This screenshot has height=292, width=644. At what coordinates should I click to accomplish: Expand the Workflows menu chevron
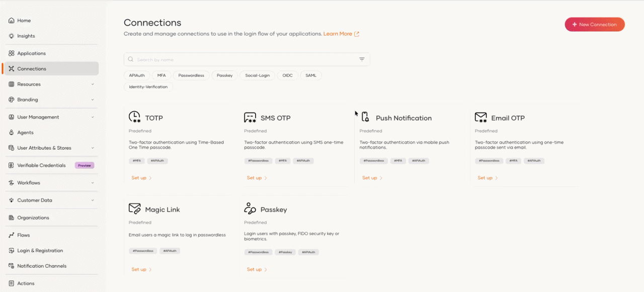(93, 183)
